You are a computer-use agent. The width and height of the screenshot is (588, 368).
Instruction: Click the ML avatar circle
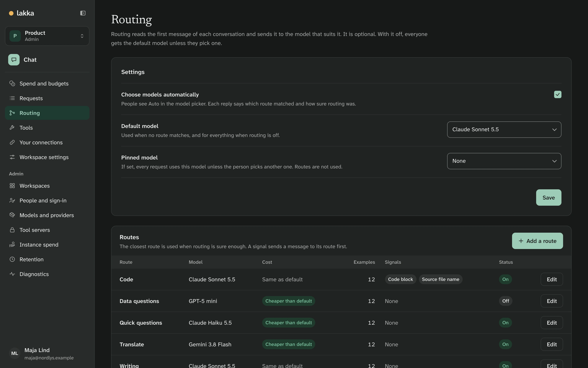tap(14, 353)
